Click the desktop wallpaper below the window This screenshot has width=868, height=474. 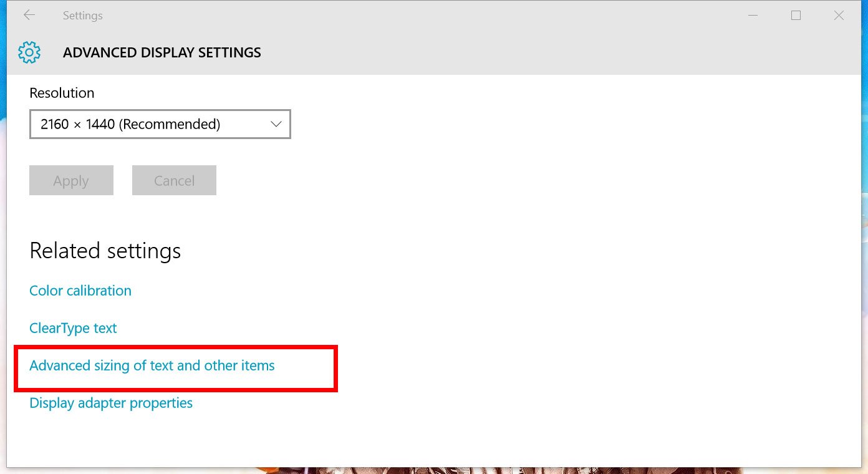[436, 471]
